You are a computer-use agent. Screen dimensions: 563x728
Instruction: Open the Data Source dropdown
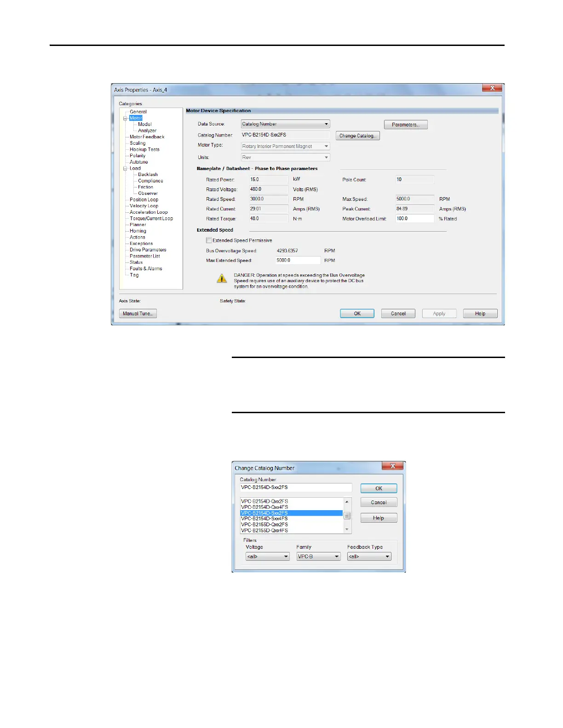point(285,124)
